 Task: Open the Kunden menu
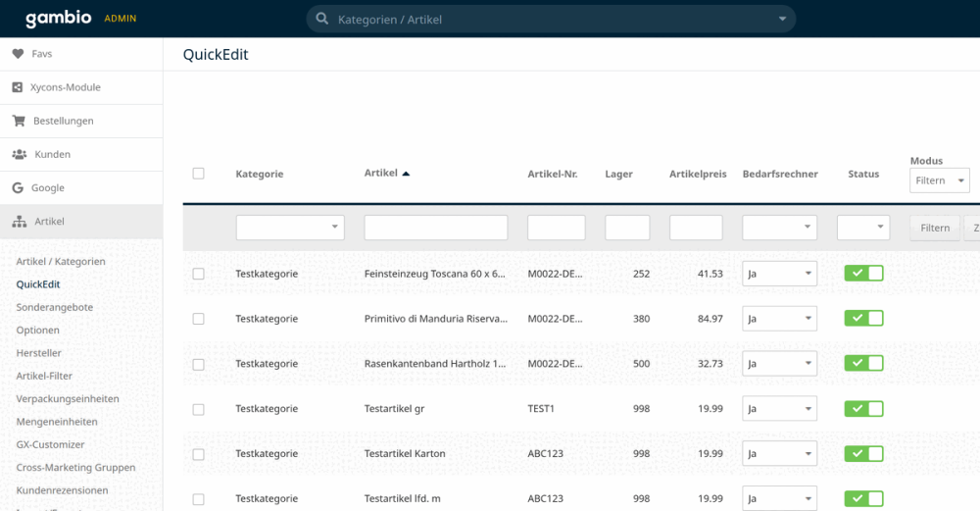click(x=81, y=154)
